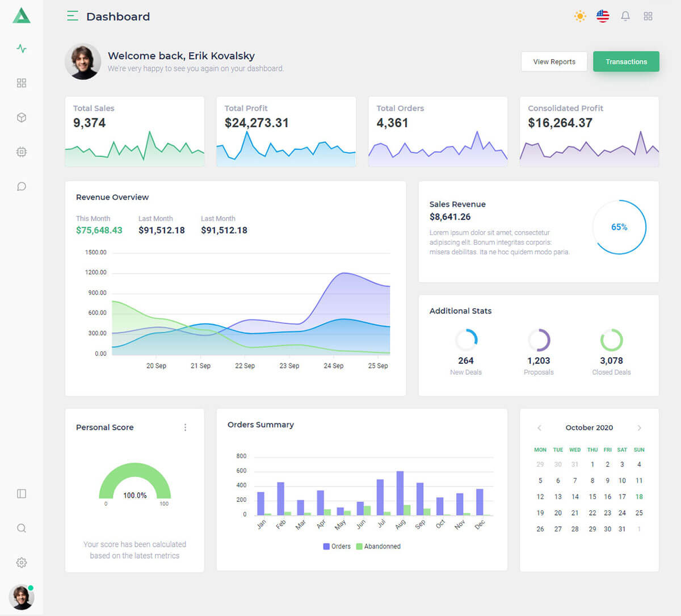
Task: Go to next month in the calendar
Action: (x=640, y=428)
